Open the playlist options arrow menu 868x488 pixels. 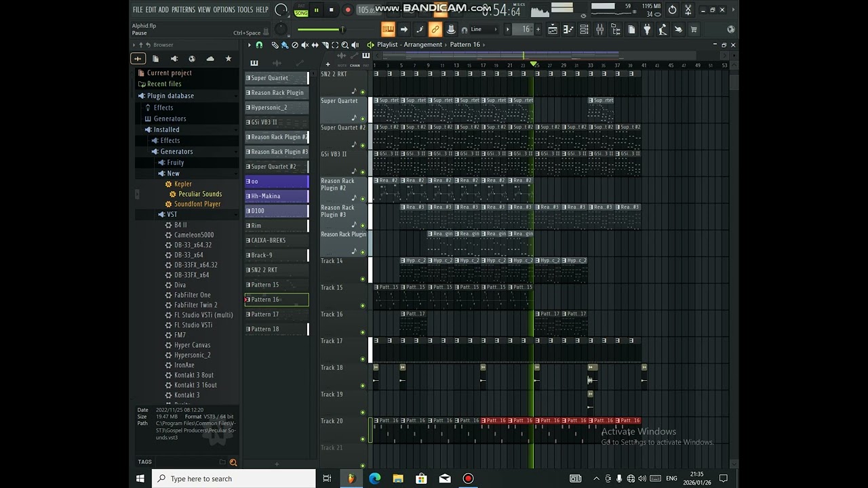250,45
